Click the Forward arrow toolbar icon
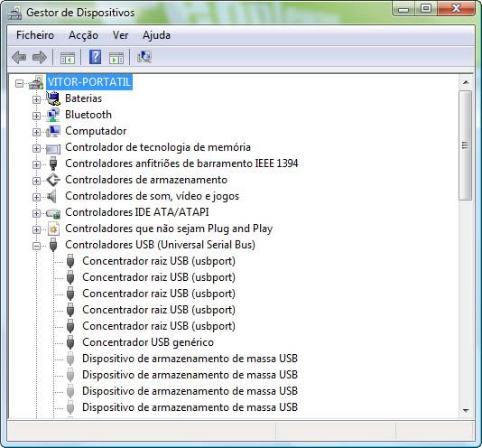Image resolution: width=482 pixels, height=448 pixels. tap(40, 57)
